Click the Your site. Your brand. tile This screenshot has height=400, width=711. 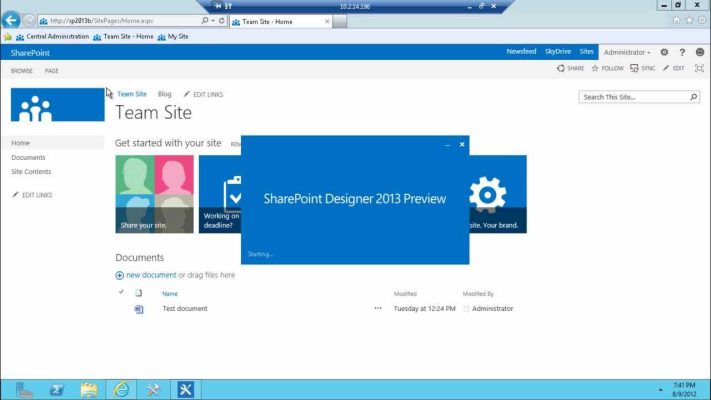point(498,194)
